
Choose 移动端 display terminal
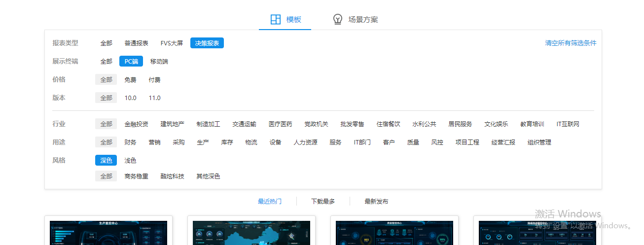[159, 62]
